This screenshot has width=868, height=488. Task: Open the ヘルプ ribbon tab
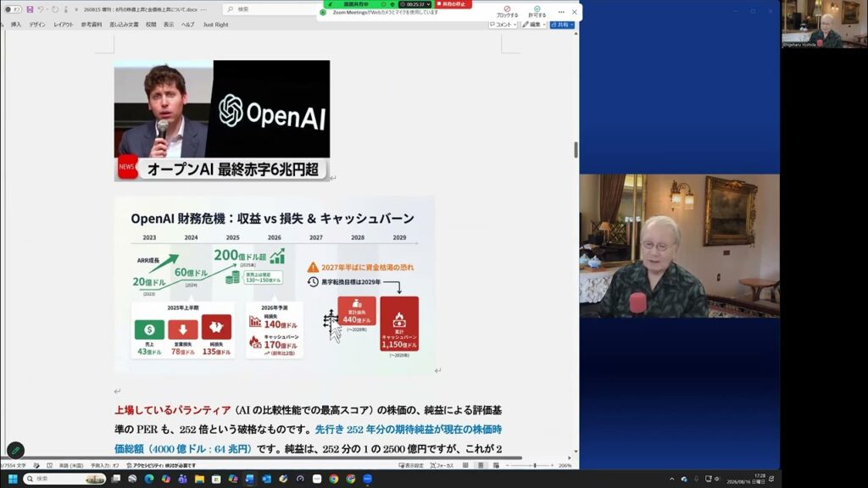tap(187, 25)
